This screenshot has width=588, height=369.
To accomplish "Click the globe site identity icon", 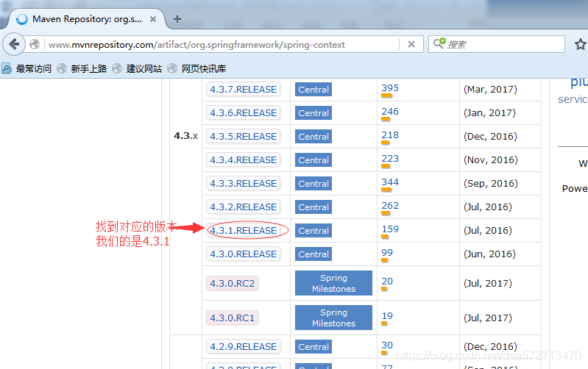I will tap(35, 44).
